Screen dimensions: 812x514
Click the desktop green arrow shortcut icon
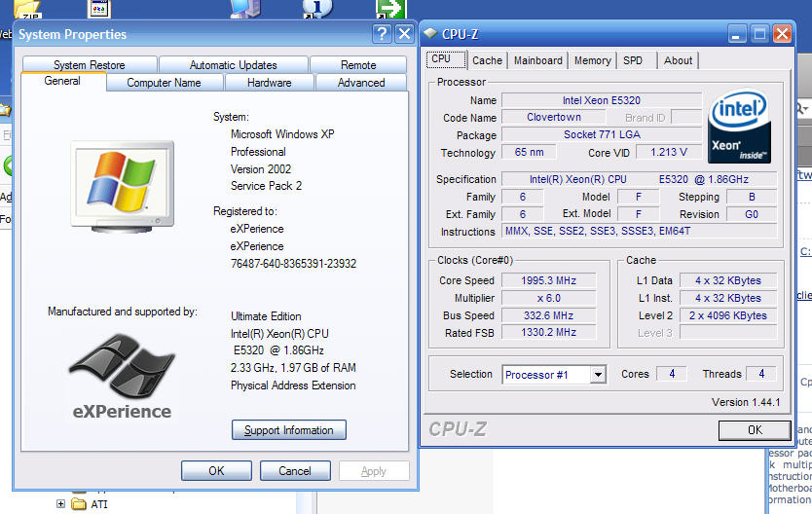pyautogui.click(x=391, y=9)
